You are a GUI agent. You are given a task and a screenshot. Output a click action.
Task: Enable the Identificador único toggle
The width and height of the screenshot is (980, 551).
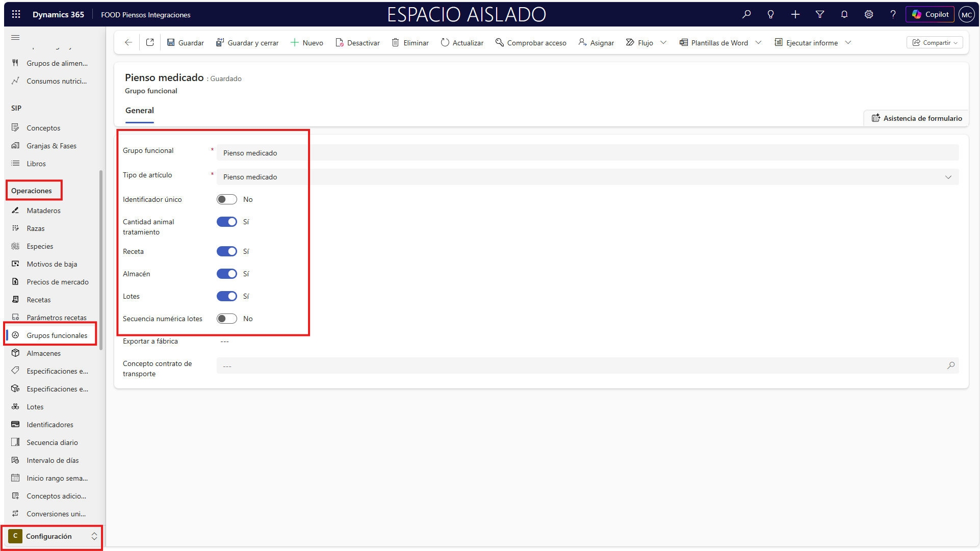[226, 199]
